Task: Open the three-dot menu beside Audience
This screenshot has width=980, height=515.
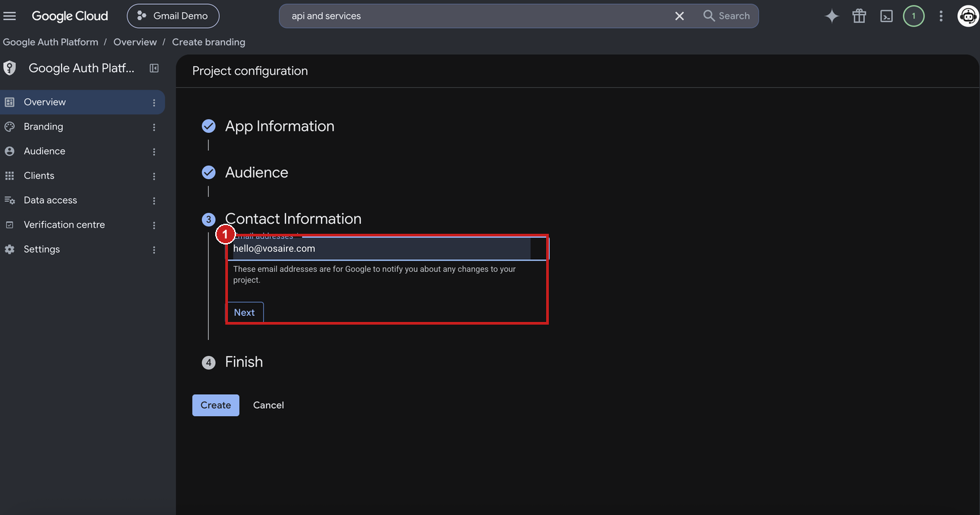Action: [x=154, y=152]
